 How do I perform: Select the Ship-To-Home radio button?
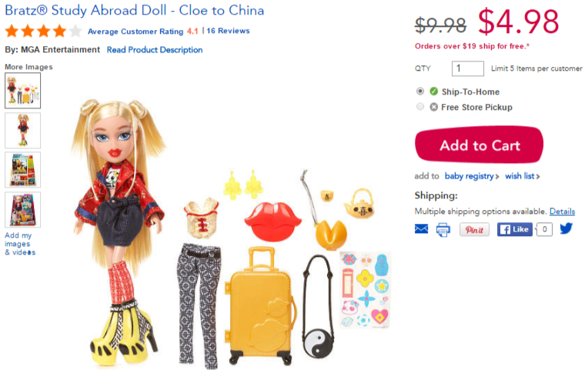[420, 91]
